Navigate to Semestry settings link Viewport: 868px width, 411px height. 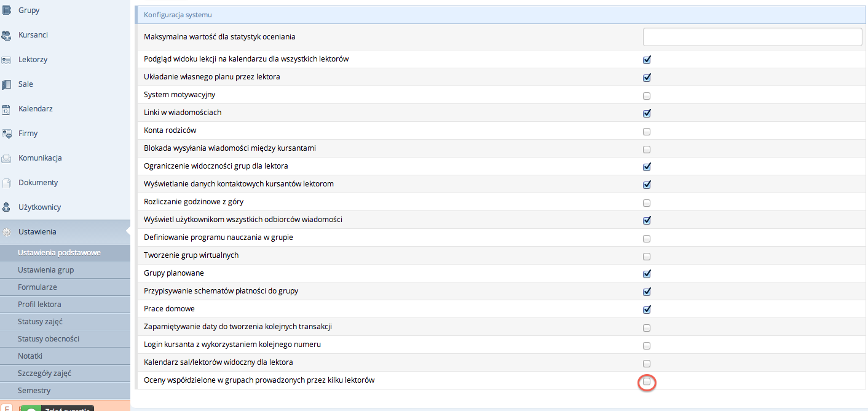[34, 391]
